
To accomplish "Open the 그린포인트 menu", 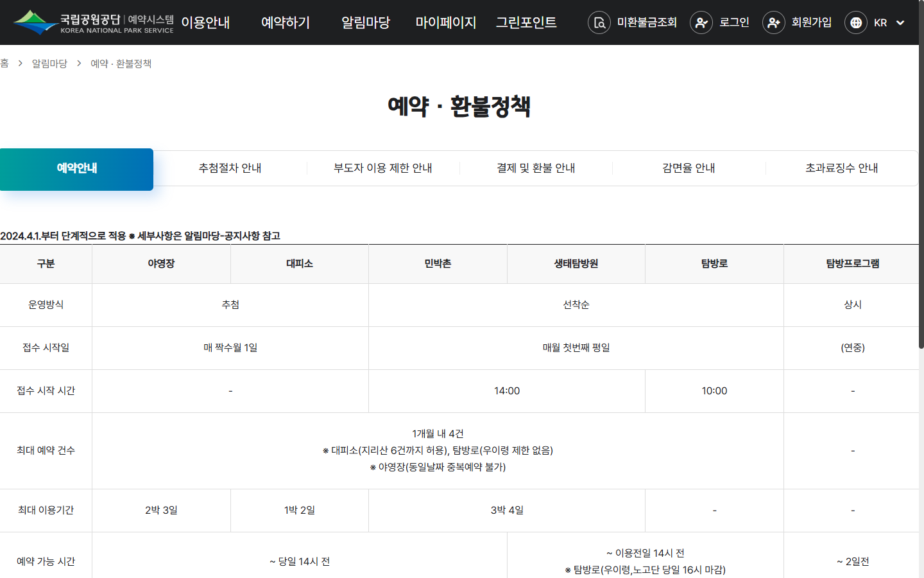I will tap(526, 22).
